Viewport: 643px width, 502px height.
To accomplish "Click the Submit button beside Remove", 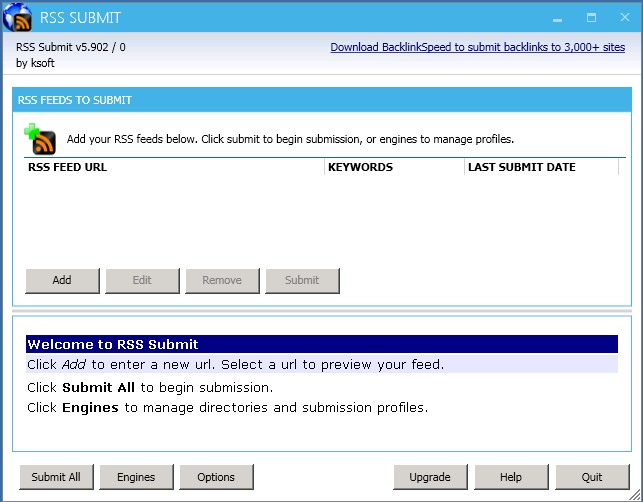I will pos(302,281).
